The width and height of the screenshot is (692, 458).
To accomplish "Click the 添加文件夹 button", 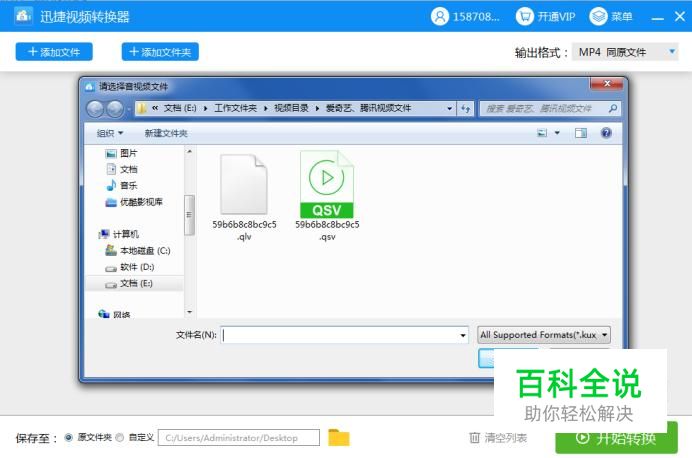I will [160, 52].
